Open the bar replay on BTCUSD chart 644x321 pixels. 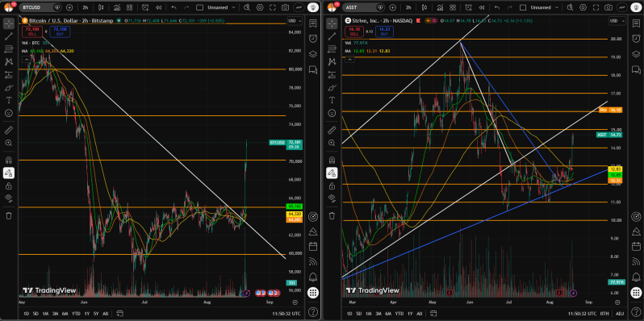coord(157,7)
